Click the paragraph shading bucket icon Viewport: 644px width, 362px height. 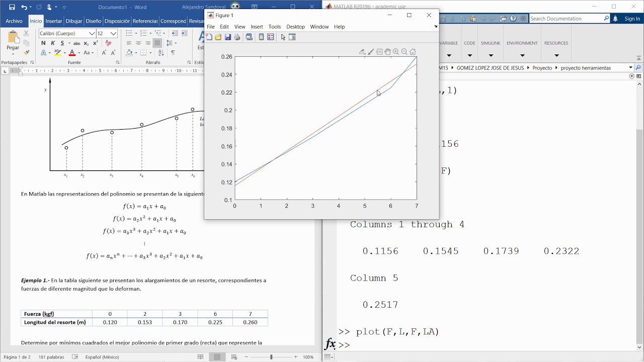pos(129,52)
